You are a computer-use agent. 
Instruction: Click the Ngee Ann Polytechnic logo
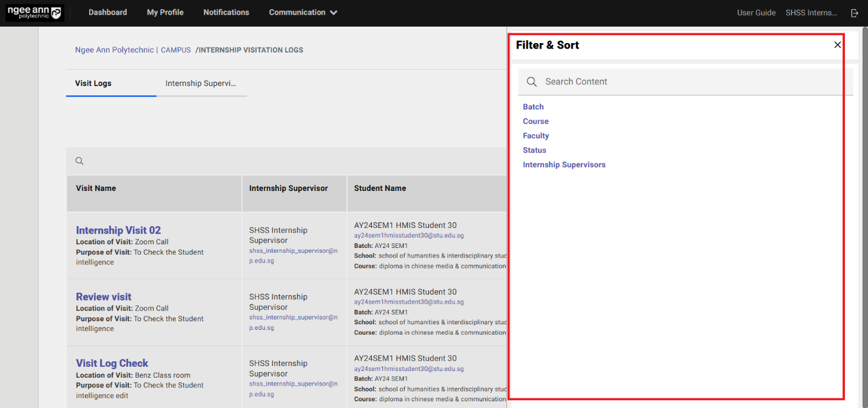click(35, 13)
